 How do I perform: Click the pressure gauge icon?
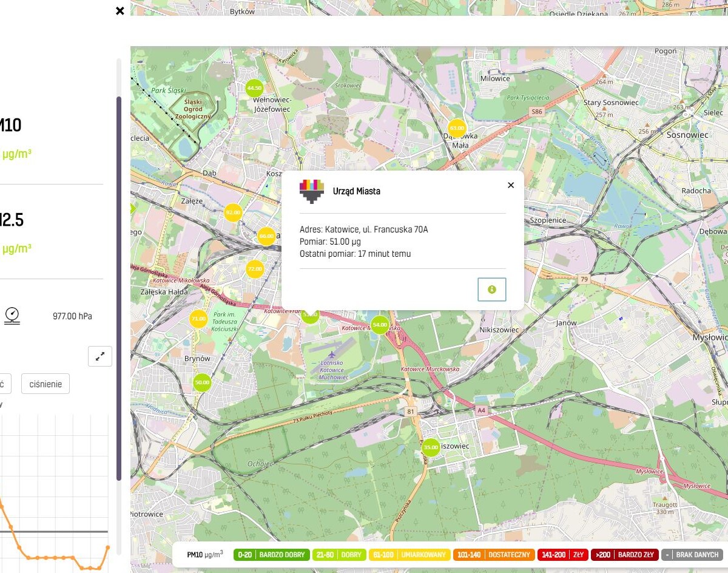[12, 316]
